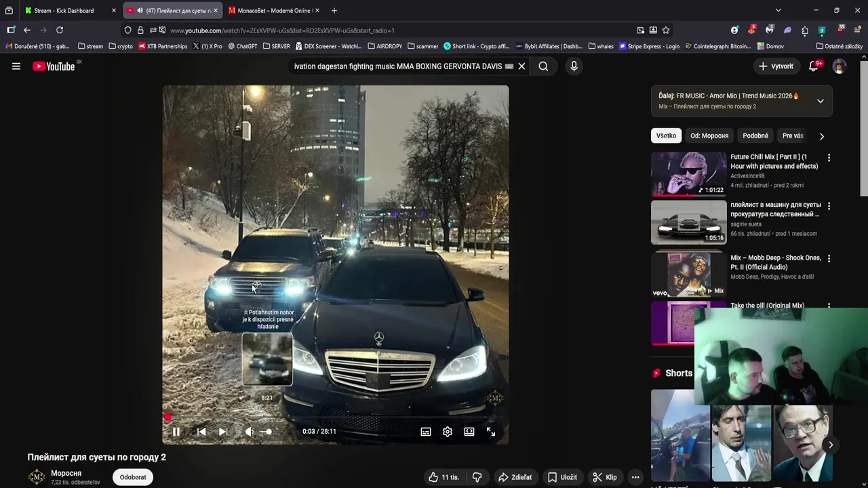Select the Podobné filter chip
This screenshot has width=868, height=488.
(755, 136)
